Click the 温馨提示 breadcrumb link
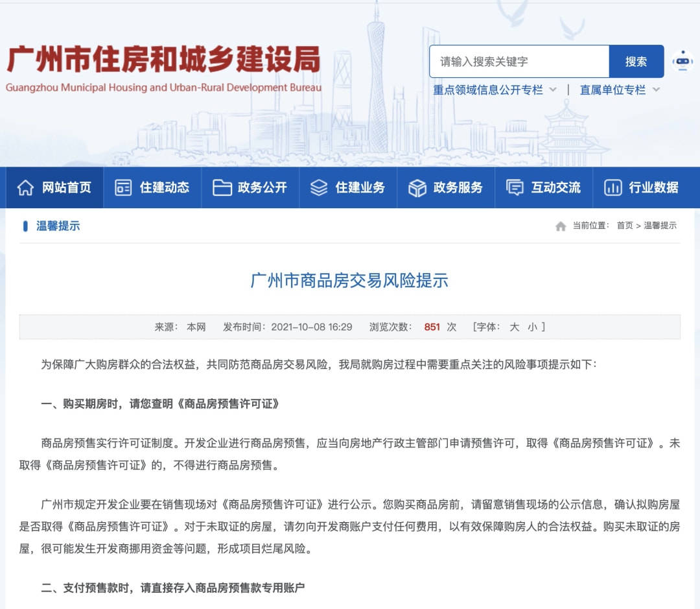 pyautogui.click(x=660, y=226)
